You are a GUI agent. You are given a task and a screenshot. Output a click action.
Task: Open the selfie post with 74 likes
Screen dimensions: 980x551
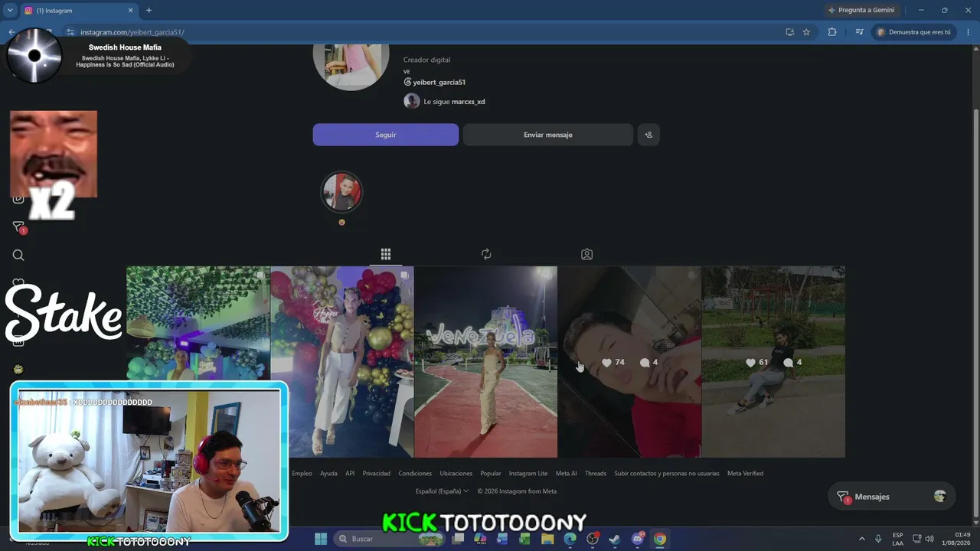629,362
